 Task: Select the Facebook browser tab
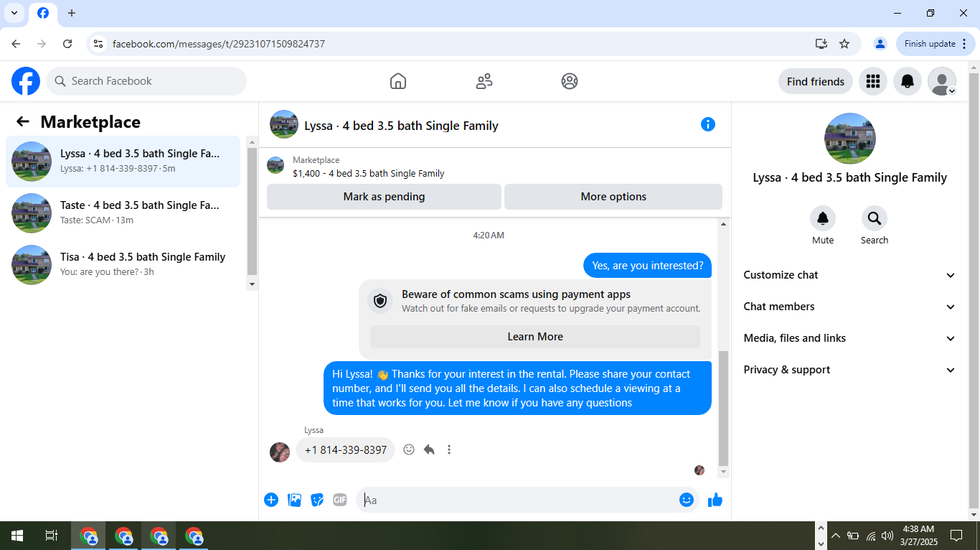[x=43, y=14]
